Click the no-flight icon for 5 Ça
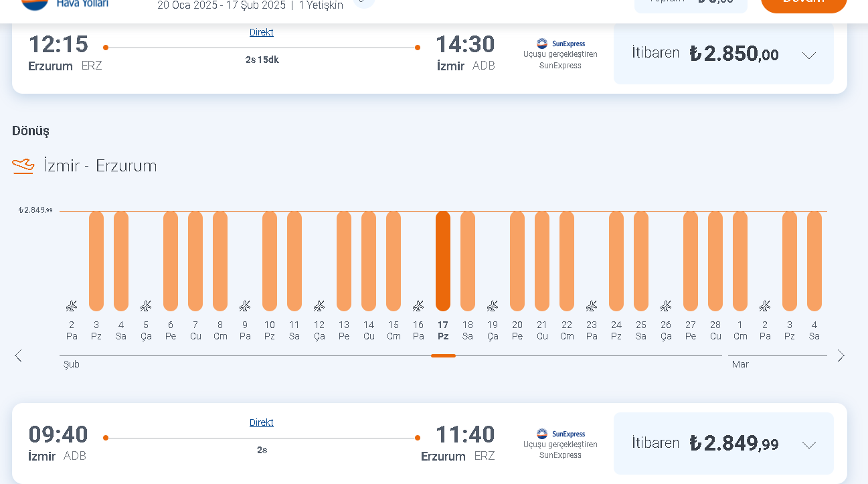 (x=146, y=306)
